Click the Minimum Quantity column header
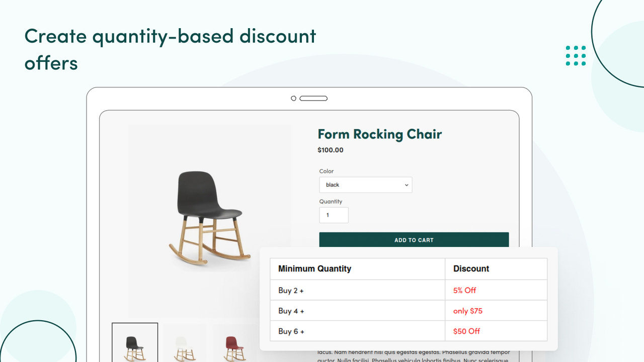 tap(314, 268)
